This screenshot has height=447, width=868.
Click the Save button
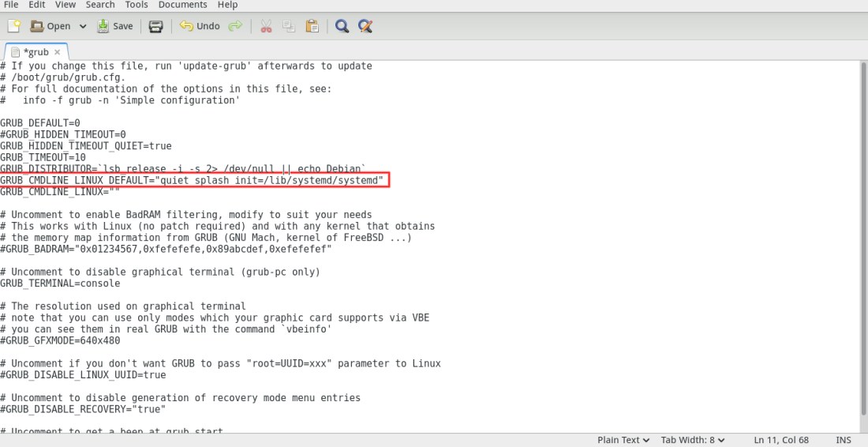coord(114,26)
